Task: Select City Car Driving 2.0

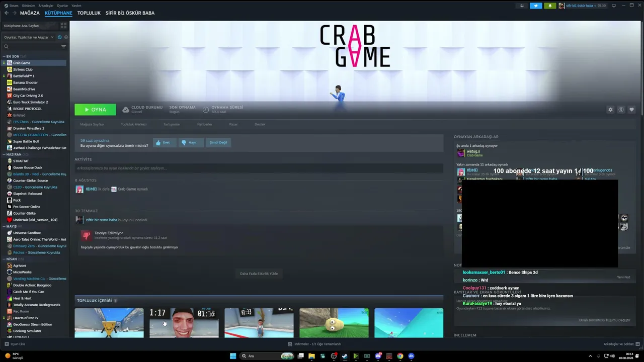Action: pyautogui.click(x=35, y=96)
